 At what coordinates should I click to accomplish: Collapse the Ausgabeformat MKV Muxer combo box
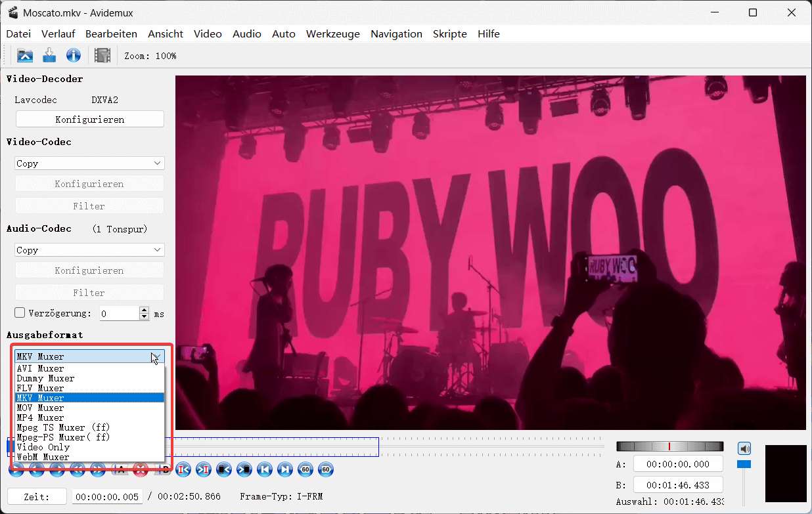pos(89,356)
